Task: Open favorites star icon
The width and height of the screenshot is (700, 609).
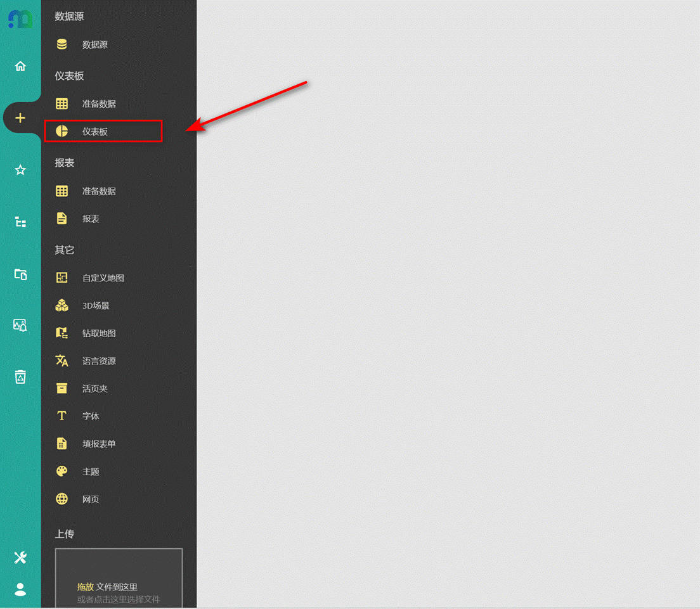Action: tap(20, 170)
